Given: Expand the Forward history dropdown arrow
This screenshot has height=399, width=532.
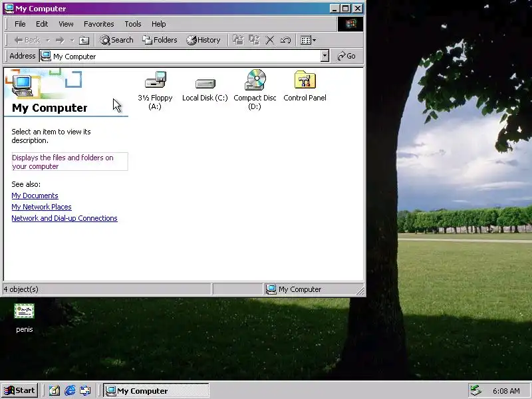Looking at the screenshot, I should coord(72,41).
